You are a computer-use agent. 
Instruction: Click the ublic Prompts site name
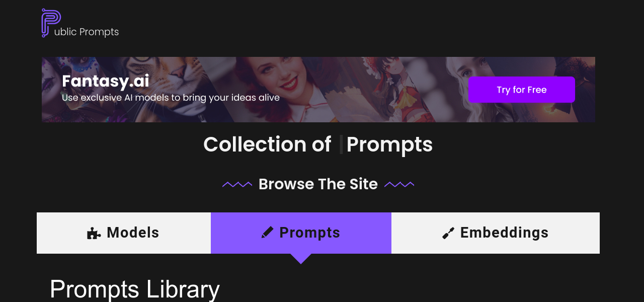point(87,32)
